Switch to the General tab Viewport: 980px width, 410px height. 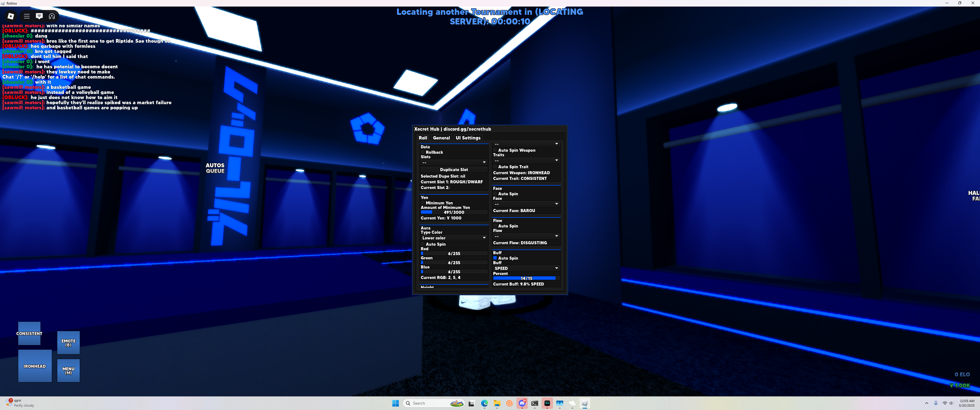click(x=441, y=138)
